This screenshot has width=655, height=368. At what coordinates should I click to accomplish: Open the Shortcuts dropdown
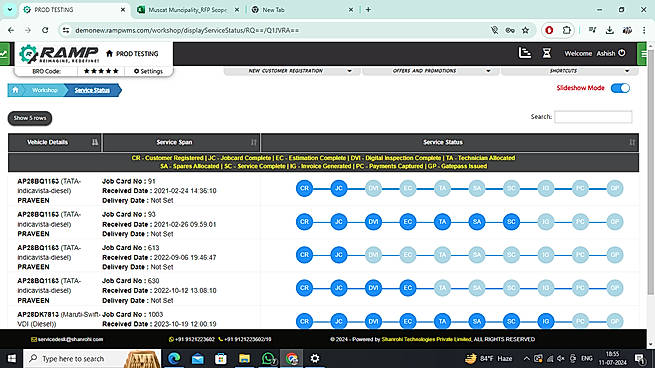coord(569,71)
